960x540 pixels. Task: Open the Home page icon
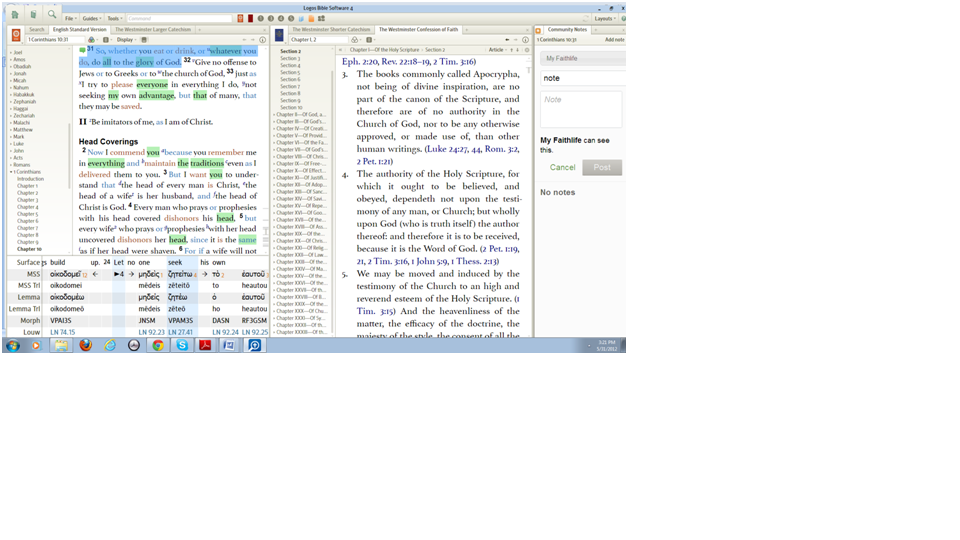point(15,15)
